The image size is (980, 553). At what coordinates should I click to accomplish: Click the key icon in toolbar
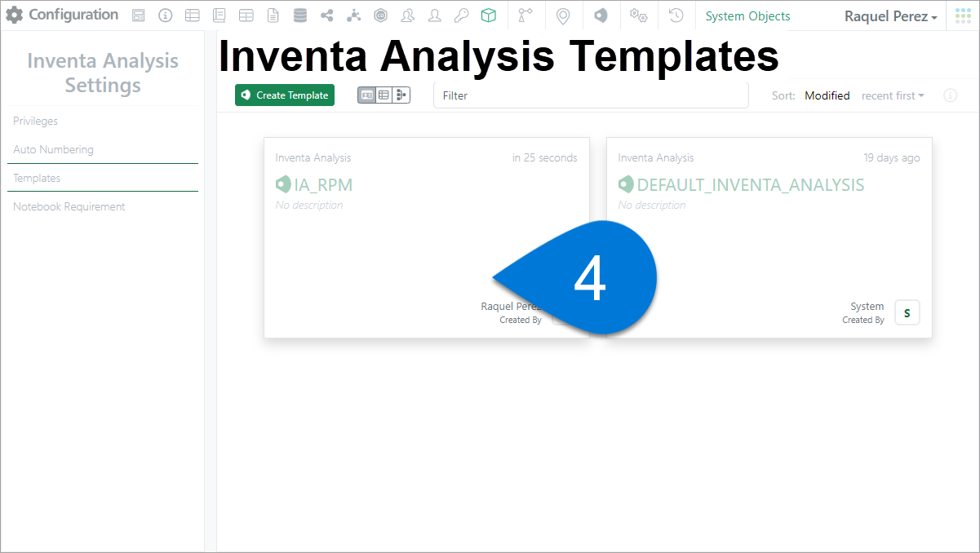(461, 15)
